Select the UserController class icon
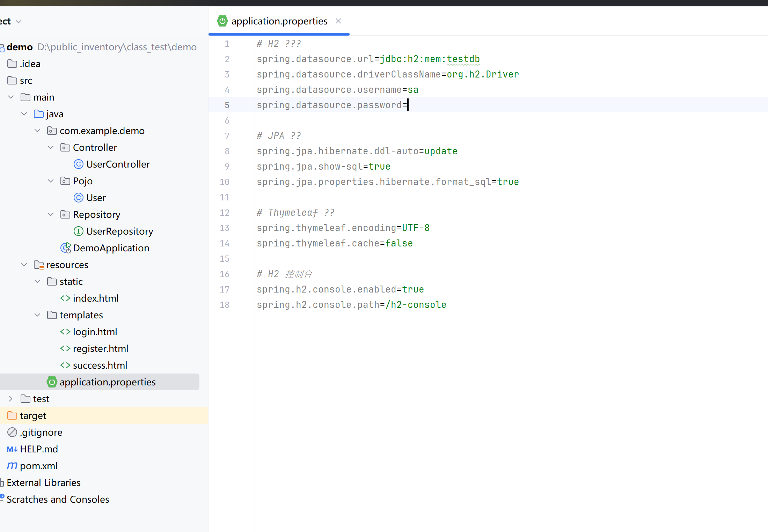This screenshot has width=768, height=532. pos(79,164)
